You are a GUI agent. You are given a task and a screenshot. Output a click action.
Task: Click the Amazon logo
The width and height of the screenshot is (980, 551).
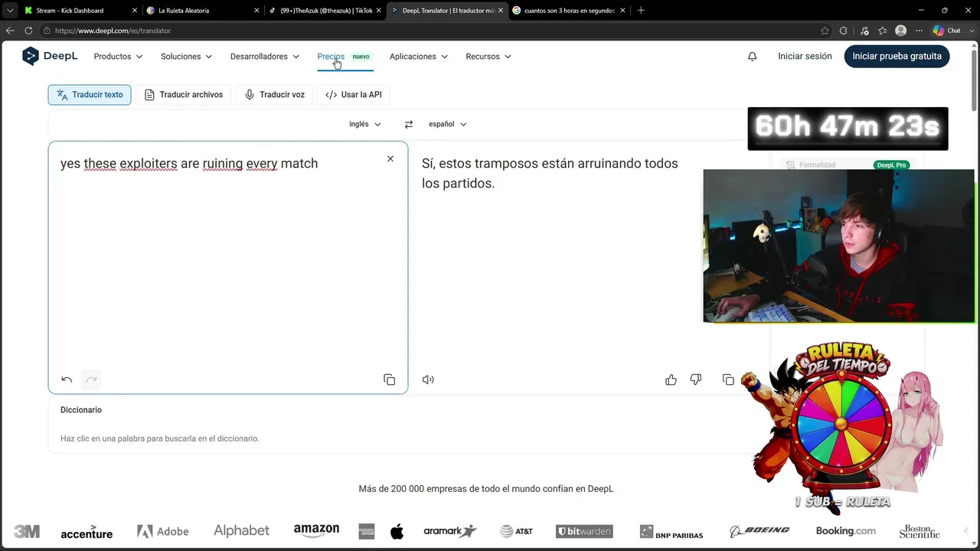click(x=316, y=530)
